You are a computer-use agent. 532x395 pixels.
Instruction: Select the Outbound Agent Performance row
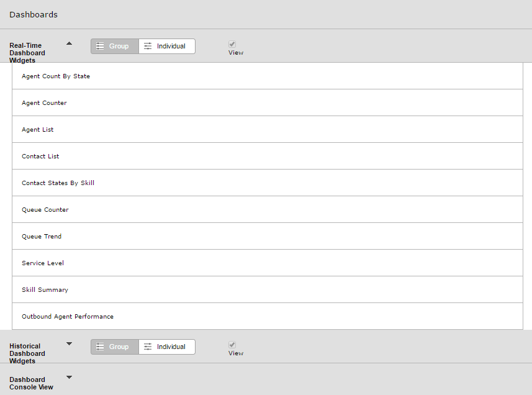pyautogui.click(x=268, y=316)
